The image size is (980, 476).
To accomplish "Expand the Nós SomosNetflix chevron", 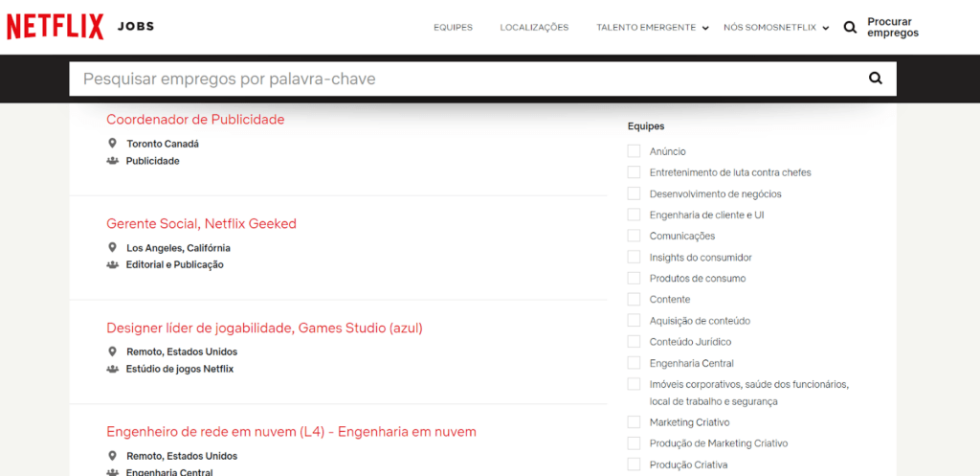I will (x=826, y=28).
